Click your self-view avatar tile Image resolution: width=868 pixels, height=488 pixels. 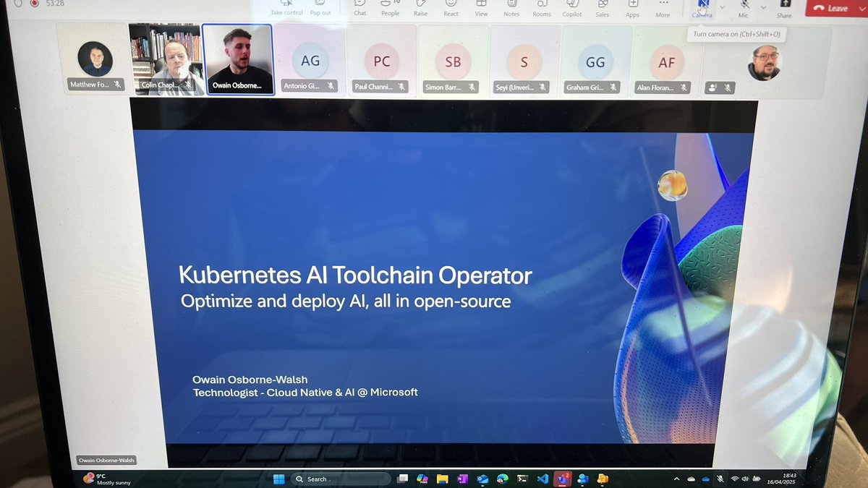pyautogui.click(x=764, y=62)
